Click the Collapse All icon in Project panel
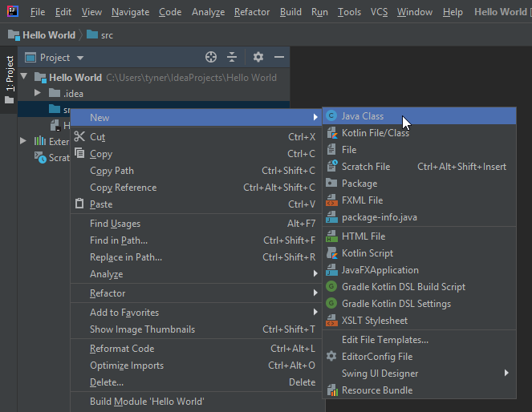The width and height of the screenshot is (532, 412). [232, 57]
